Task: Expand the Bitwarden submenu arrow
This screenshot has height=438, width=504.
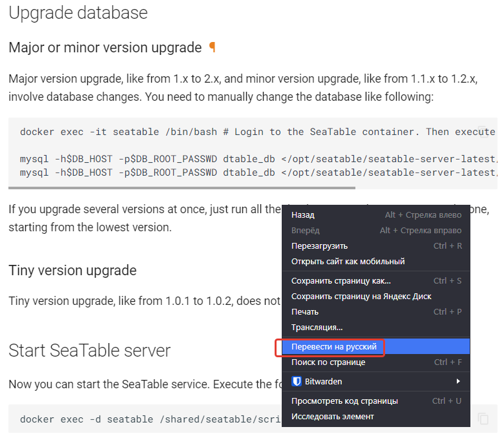Action: [458, 381]
